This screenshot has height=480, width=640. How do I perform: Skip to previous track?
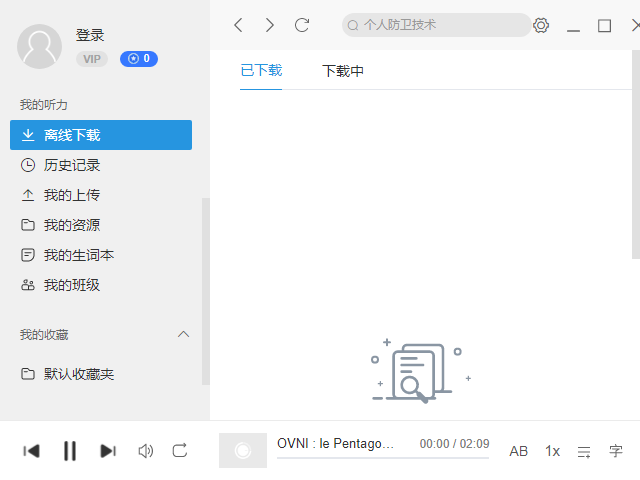pyautogui.click(x=31, y=451)
